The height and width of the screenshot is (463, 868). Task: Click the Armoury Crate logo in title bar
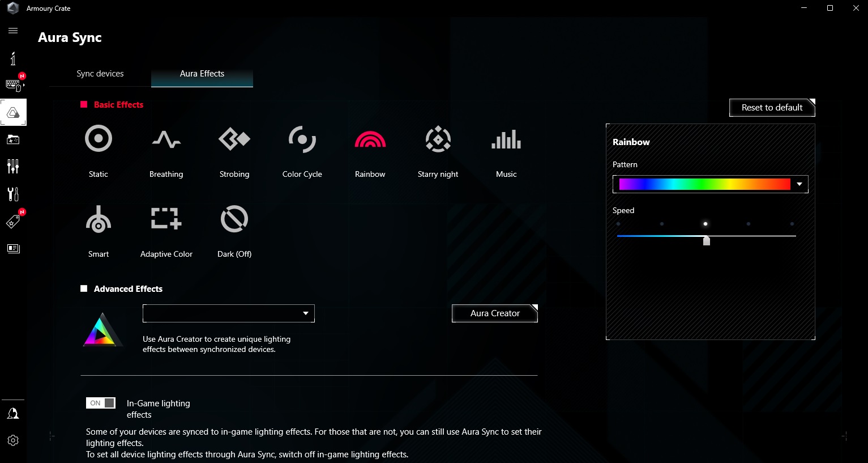(x=12, y=9)
